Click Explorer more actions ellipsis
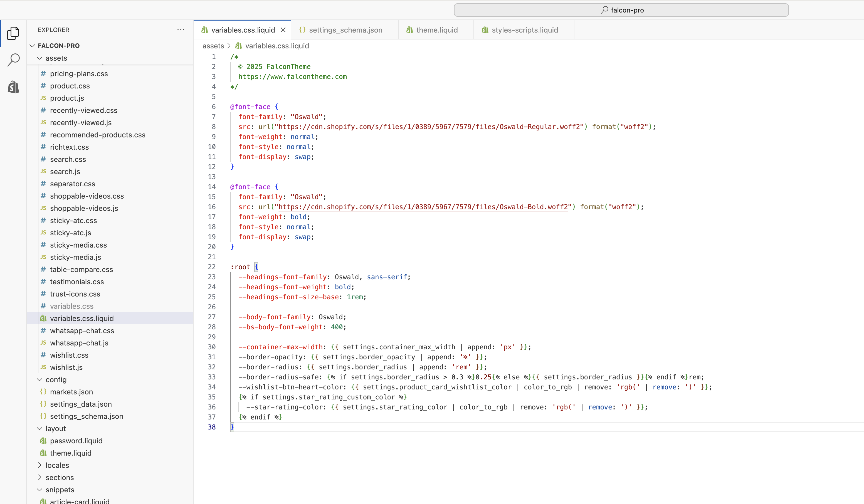 181,30
